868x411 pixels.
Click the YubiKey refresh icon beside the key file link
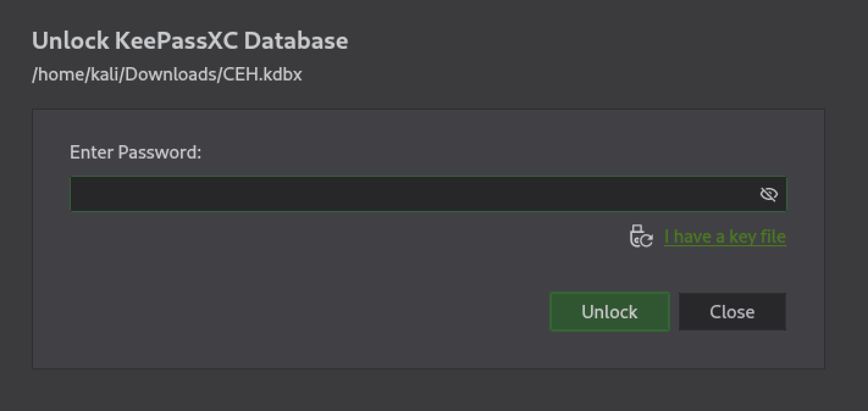coord(641,236)
